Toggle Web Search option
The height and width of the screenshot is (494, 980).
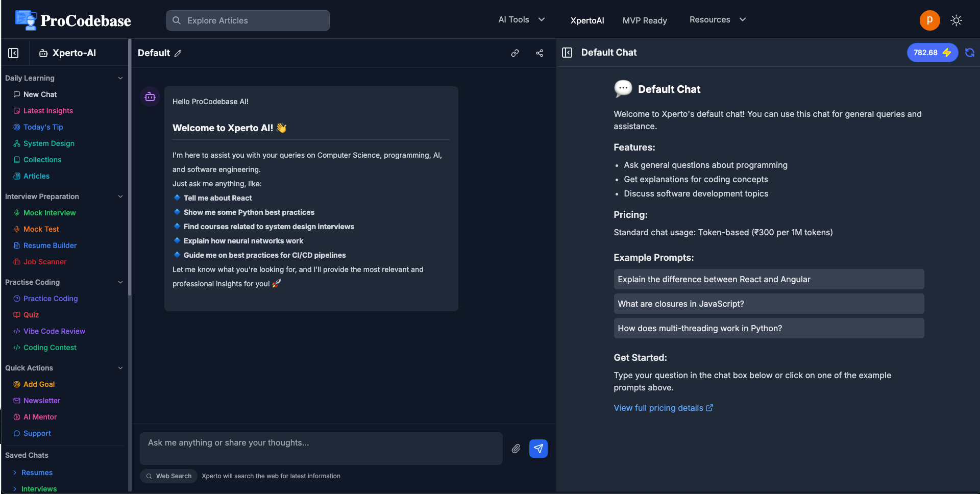tap(169, 476)
